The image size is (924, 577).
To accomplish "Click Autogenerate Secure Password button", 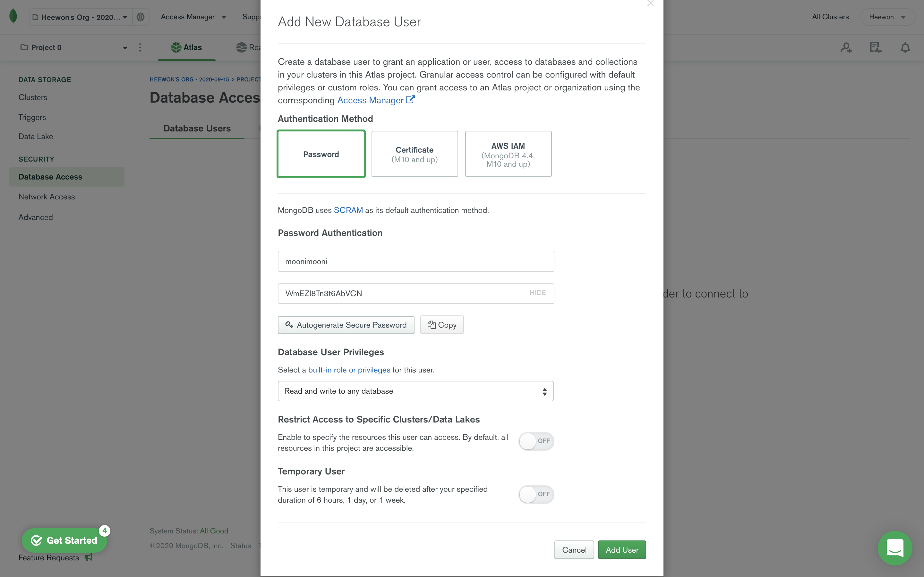I will [346, 325].
